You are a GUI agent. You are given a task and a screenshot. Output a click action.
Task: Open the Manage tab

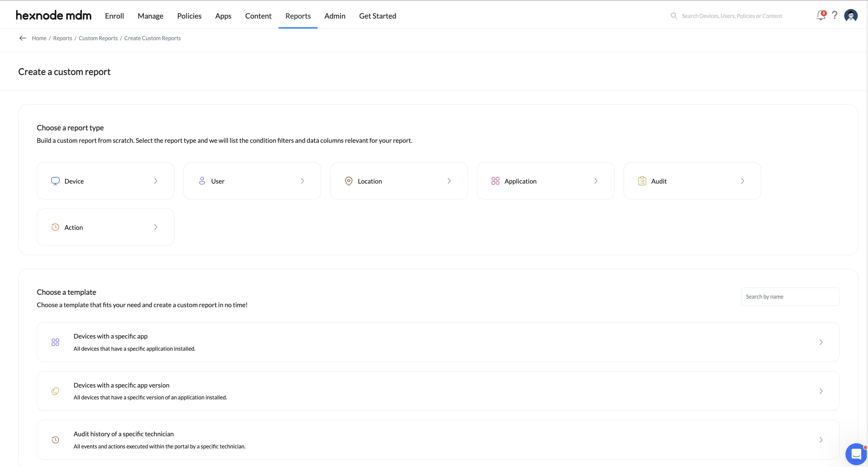tap(151, 16)
